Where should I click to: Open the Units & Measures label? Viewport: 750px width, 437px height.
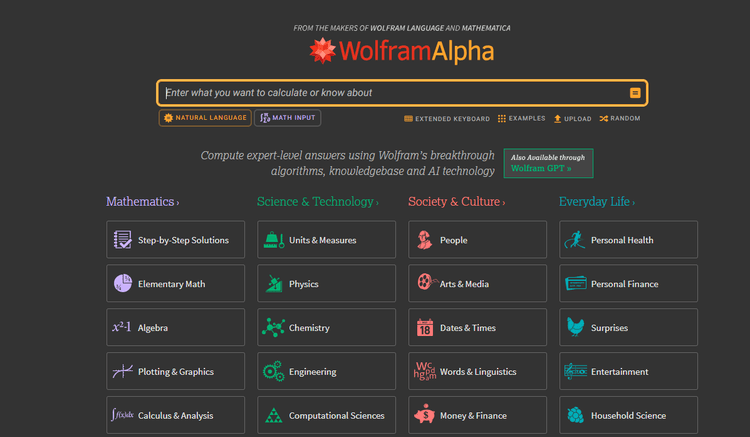(x=322, y=240)
